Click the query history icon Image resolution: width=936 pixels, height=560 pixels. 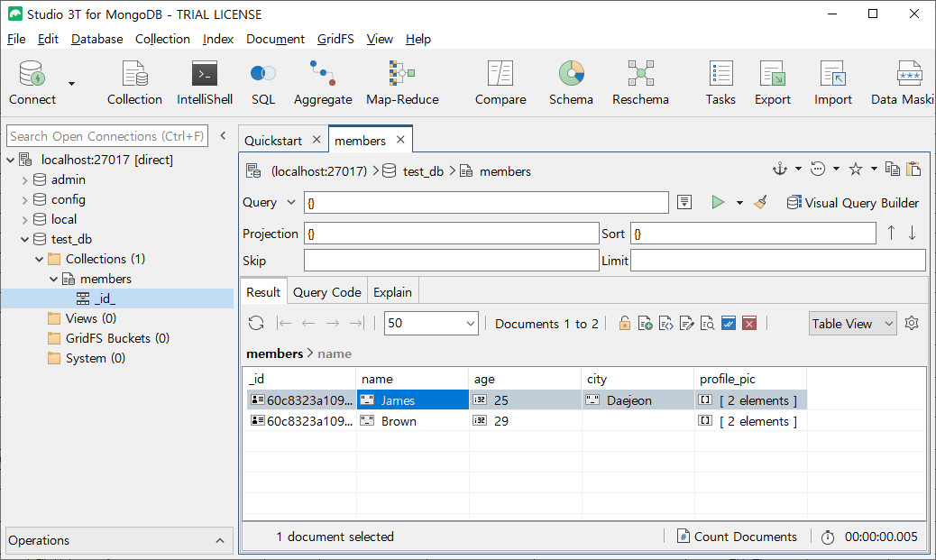coord(817,170)
